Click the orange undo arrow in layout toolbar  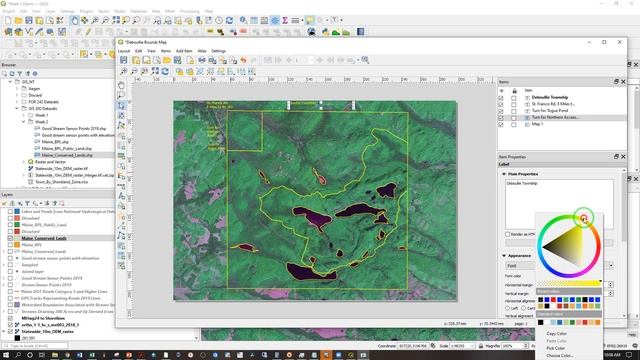click(x=244, y=60)
